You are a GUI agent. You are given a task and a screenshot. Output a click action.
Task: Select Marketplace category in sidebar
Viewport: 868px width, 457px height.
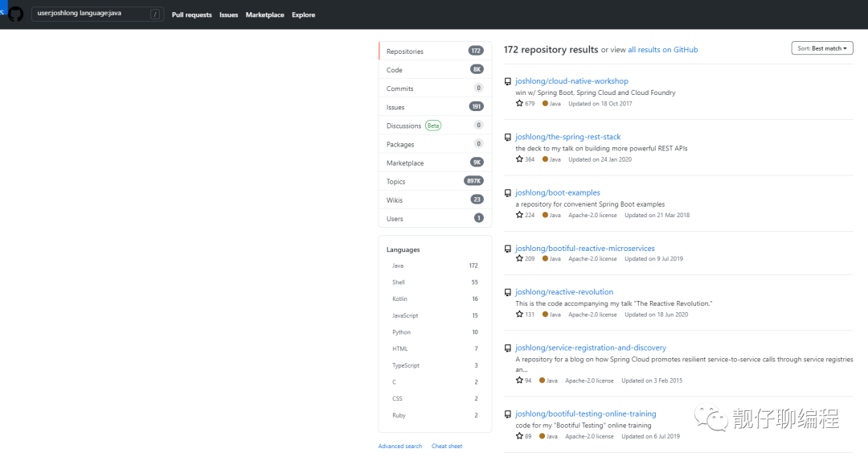(435, 163)
